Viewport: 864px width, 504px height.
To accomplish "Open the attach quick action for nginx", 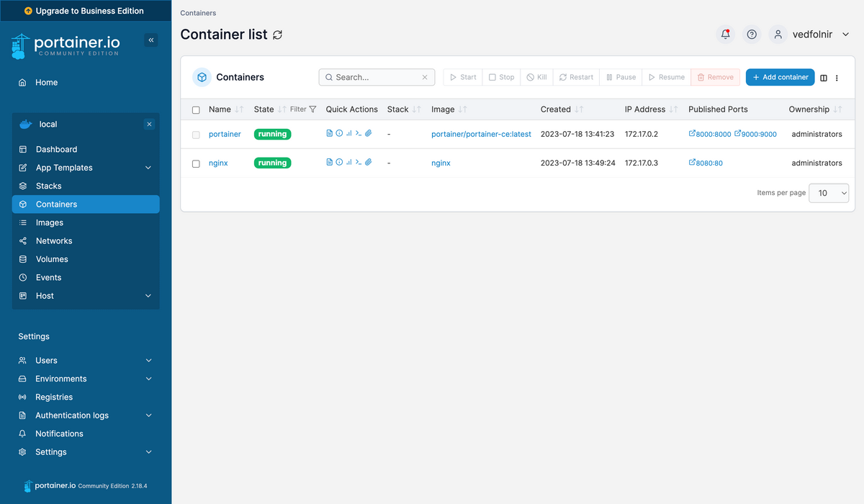I will [368, 162].
